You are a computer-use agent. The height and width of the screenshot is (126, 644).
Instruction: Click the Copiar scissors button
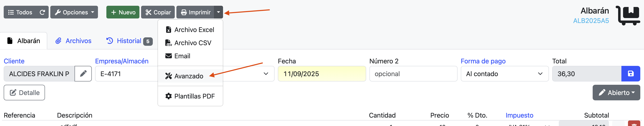point(158,12)
